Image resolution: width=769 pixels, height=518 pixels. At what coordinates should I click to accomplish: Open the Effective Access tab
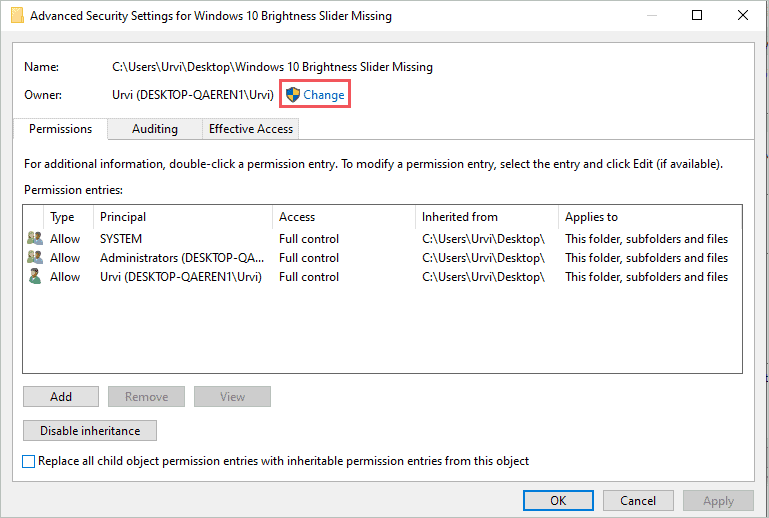click(x=250, y=129)
